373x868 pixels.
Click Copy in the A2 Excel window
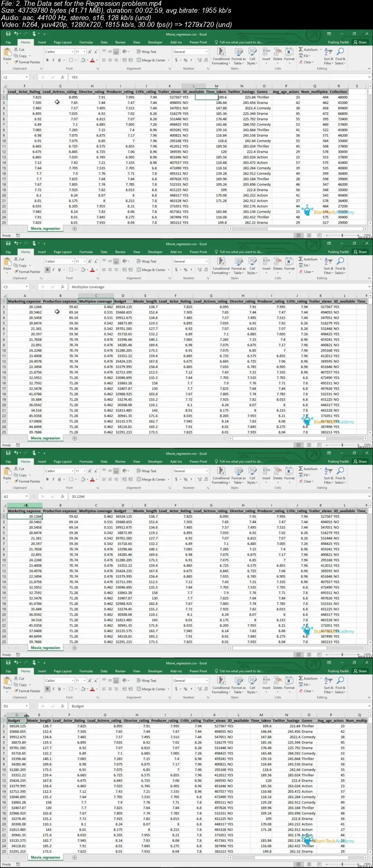(x=20, y=475)
